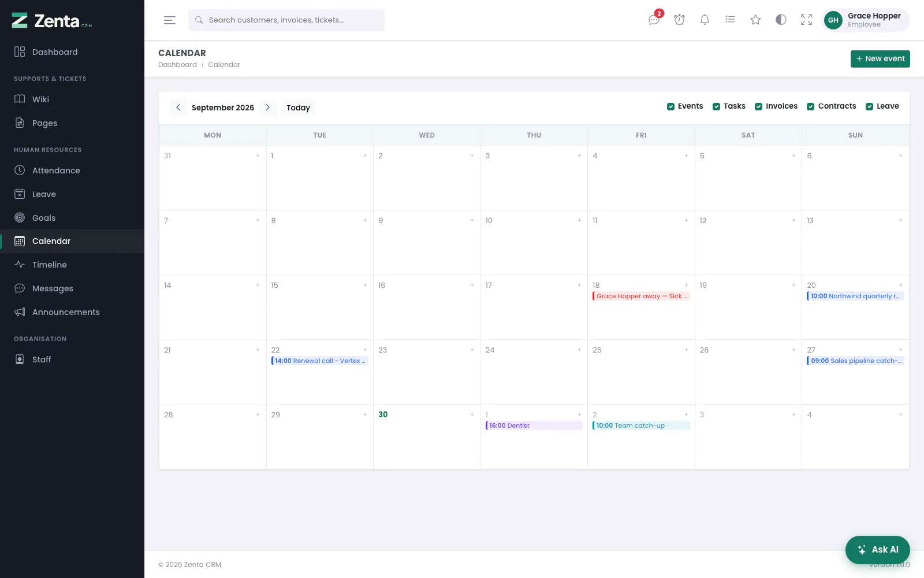Image resolution: width=924 pixels, height=578 pixels.
Task: Click the Zenta CRM logo
Action: (52, 21)
